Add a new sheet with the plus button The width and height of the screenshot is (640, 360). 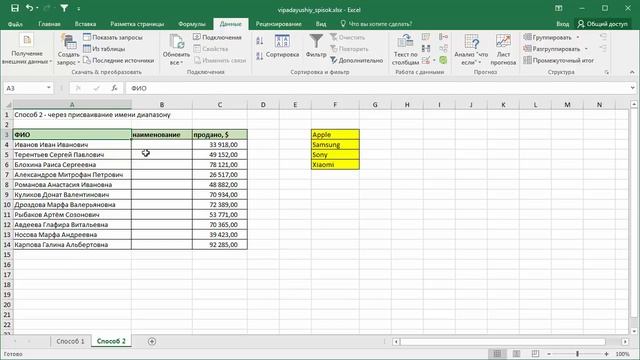tap(152, 341)
